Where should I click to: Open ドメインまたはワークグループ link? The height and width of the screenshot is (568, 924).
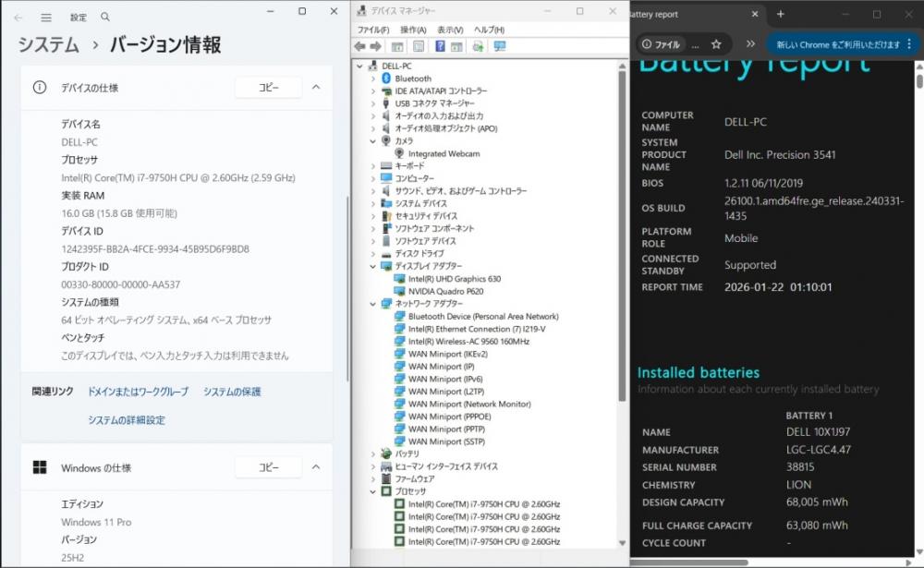pyautogui.click(x=138, y=392)
